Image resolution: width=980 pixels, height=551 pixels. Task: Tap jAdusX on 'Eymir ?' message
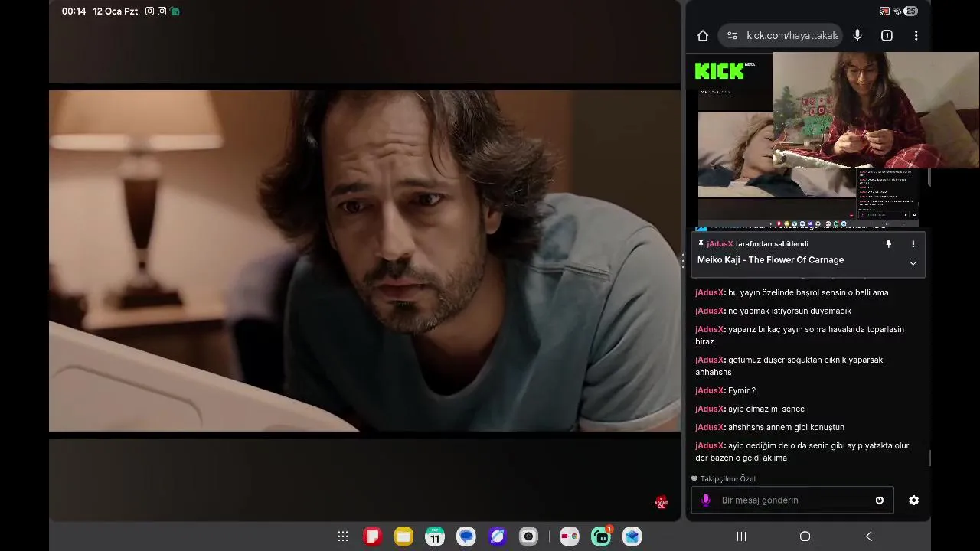[x=709, y=390]
